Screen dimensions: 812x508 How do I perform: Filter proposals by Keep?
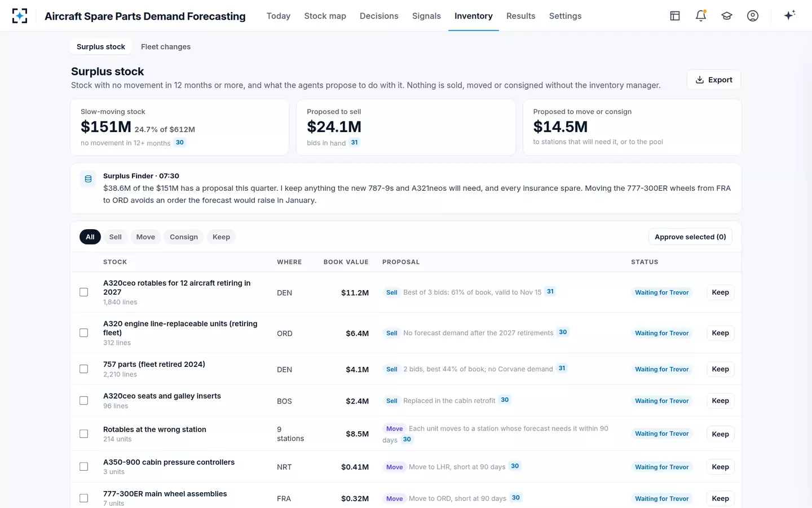click(x=221, y=237)
